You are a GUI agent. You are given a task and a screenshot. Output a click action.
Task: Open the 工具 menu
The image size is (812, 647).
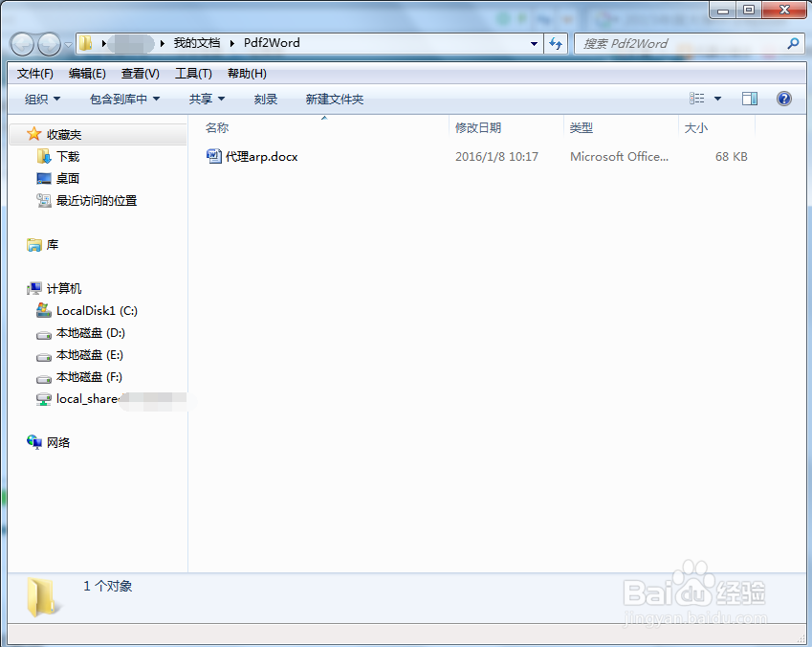click(x=190, y=73)
